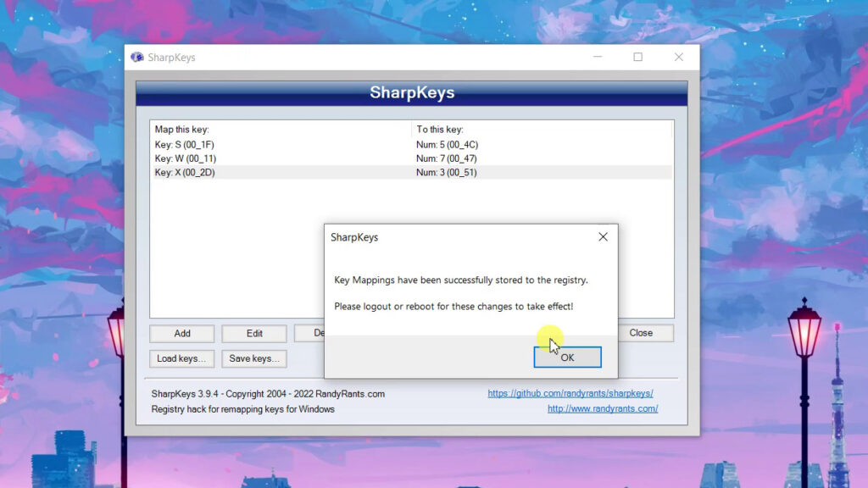Close the SharpKeys main window

pos(679,57)
